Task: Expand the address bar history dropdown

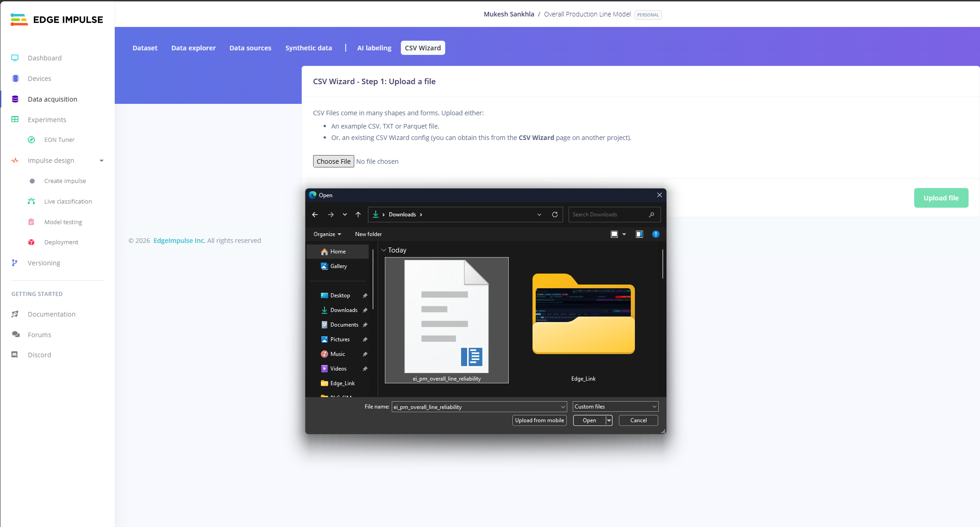Action: click(539, 215)
